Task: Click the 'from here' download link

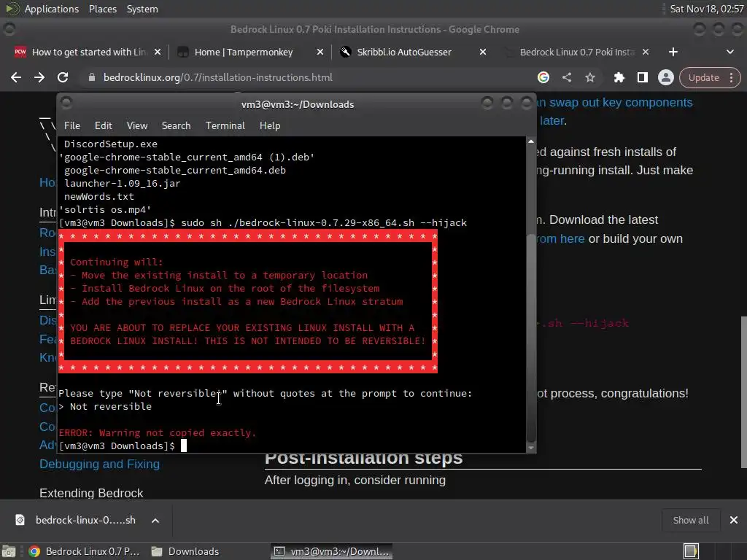Action: tap(560, 238)
